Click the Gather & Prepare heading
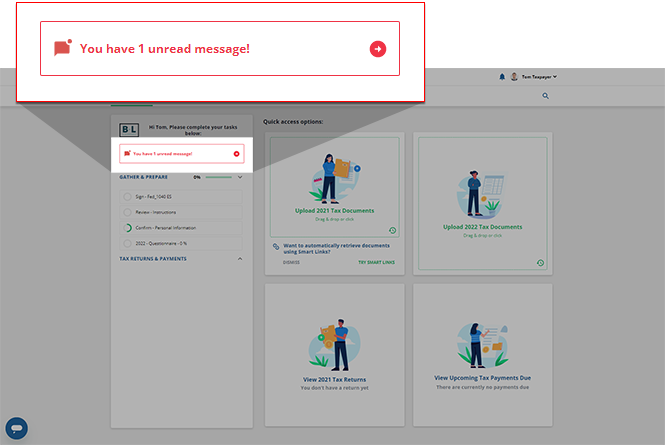This screenshot has width=665, height=445. pos(143,177)
